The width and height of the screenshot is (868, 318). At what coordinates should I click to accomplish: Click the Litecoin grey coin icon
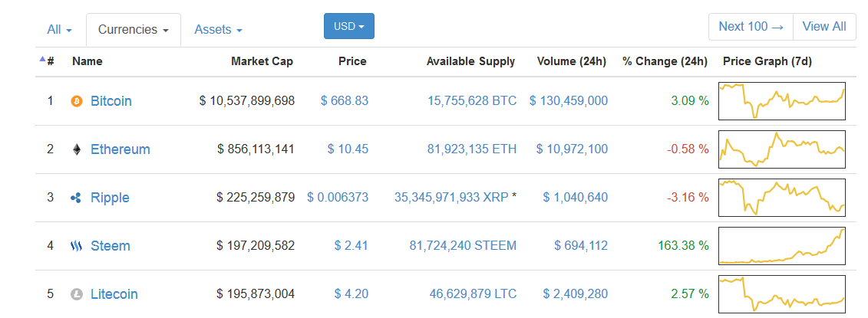pyautogui.click(x=77, y=294)
